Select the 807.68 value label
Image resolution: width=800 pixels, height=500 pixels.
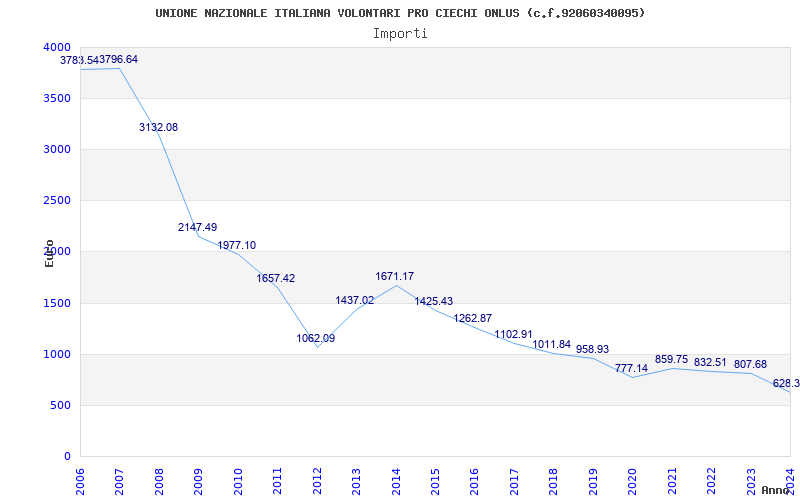(x=751, y=365)
